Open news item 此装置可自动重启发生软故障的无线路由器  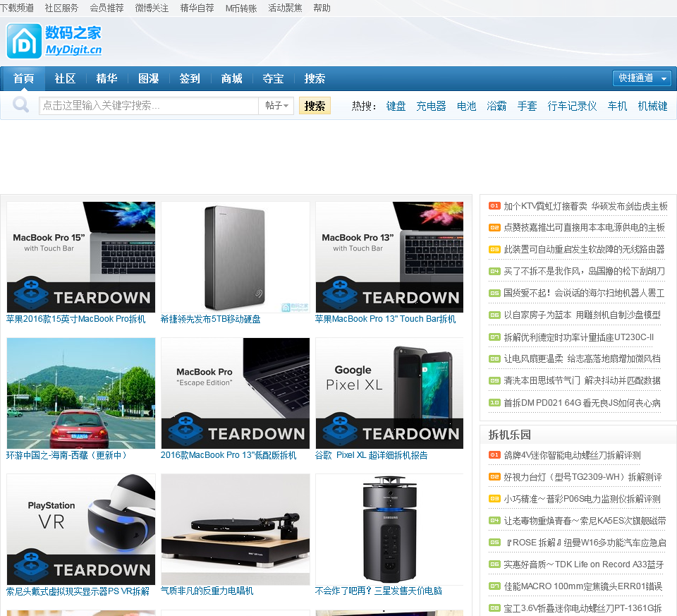tap(584, 249)
